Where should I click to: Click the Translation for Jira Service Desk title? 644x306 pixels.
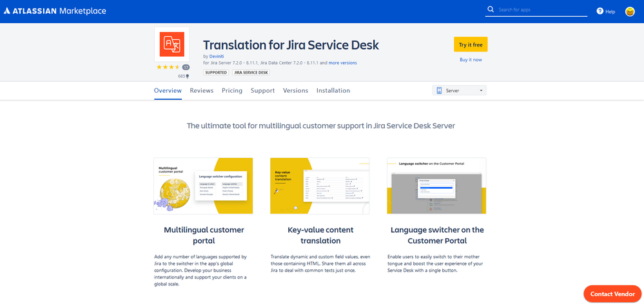click(291, 44)
